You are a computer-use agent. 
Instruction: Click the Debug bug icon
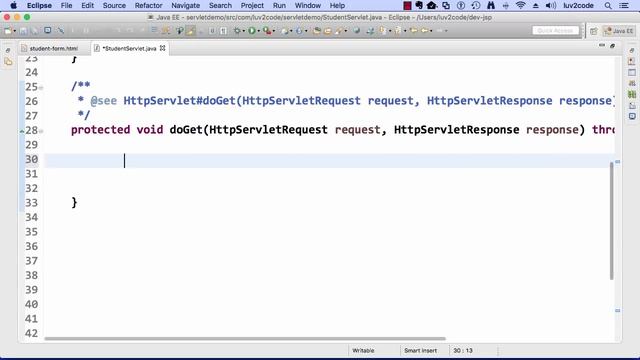coord(237,31)
